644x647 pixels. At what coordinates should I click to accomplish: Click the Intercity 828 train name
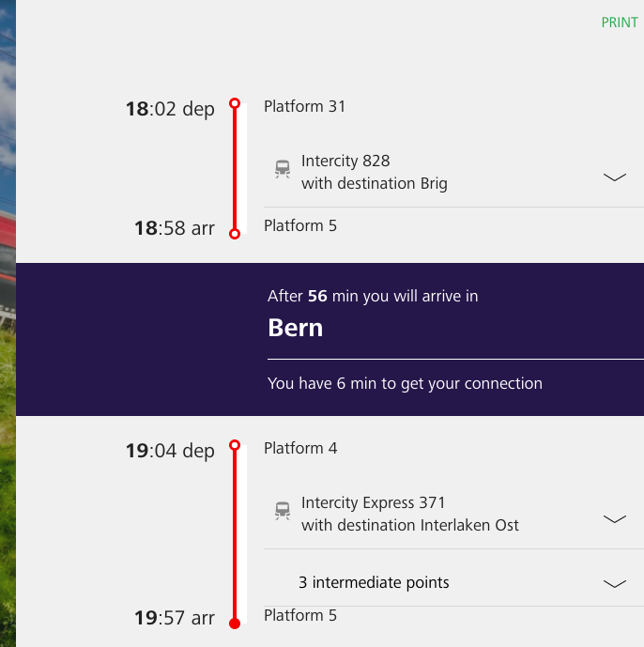[345, 162]
